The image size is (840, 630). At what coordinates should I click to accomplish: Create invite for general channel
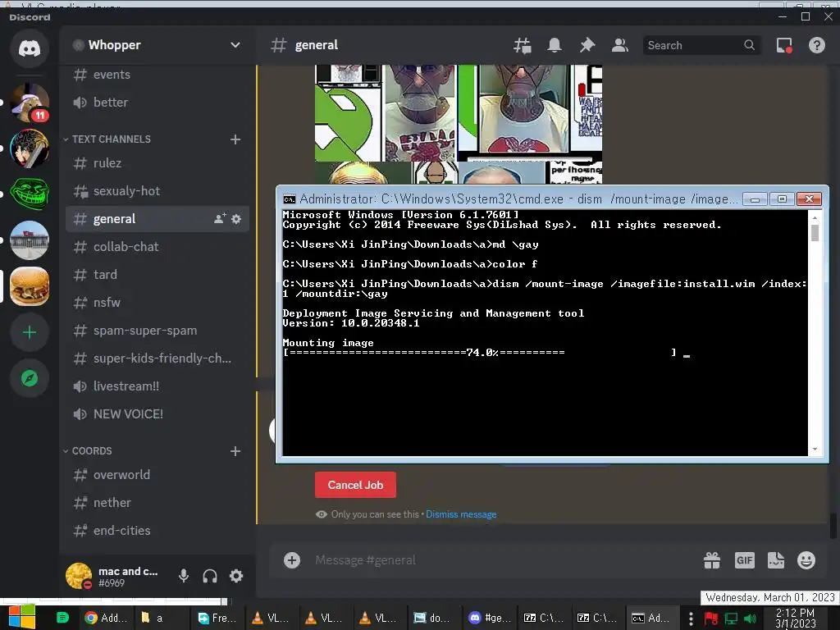(x=220, y=218)
